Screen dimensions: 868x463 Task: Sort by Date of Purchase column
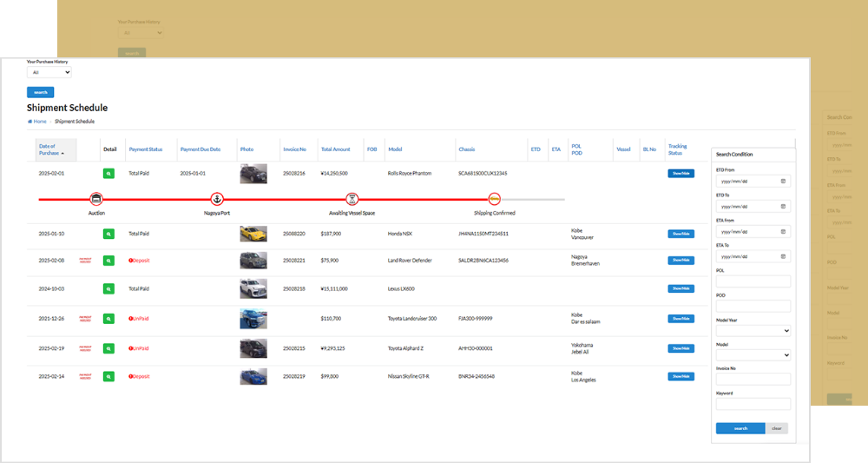tap(51, 149)
